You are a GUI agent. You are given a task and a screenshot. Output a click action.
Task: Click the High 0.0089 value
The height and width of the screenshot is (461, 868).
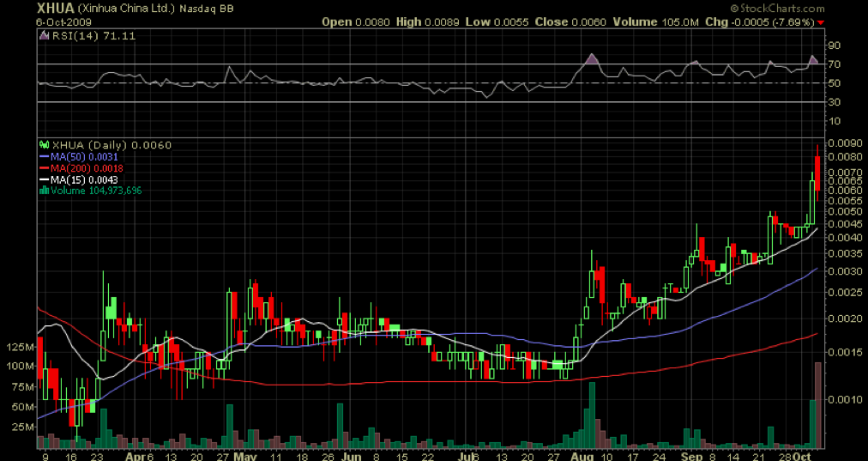click(429, 22)
